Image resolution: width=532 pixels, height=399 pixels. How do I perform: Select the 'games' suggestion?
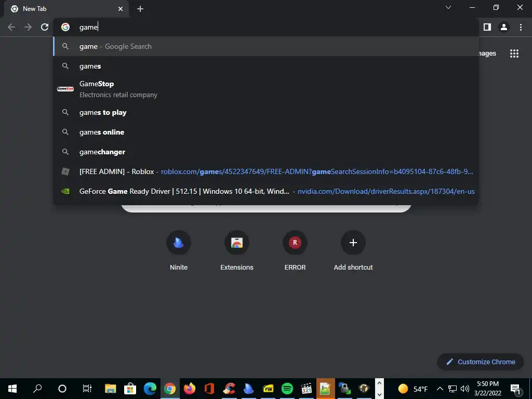[267, 66]
